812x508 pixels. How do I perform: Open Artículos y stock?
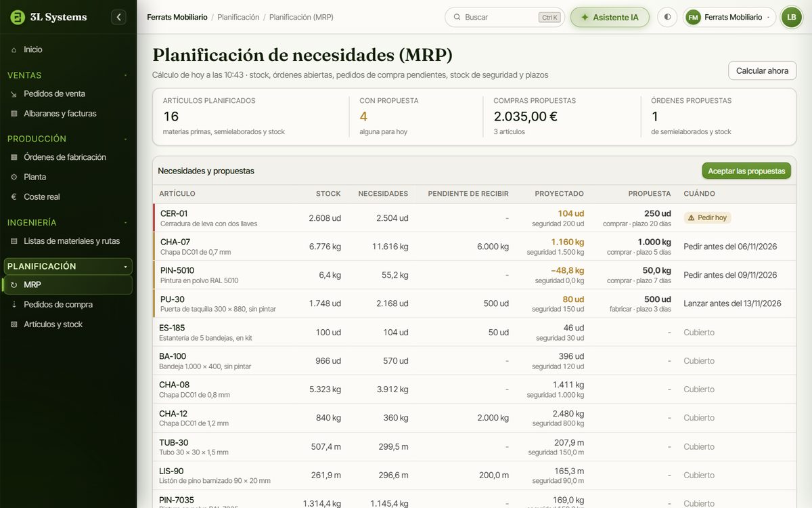(68, 324)
